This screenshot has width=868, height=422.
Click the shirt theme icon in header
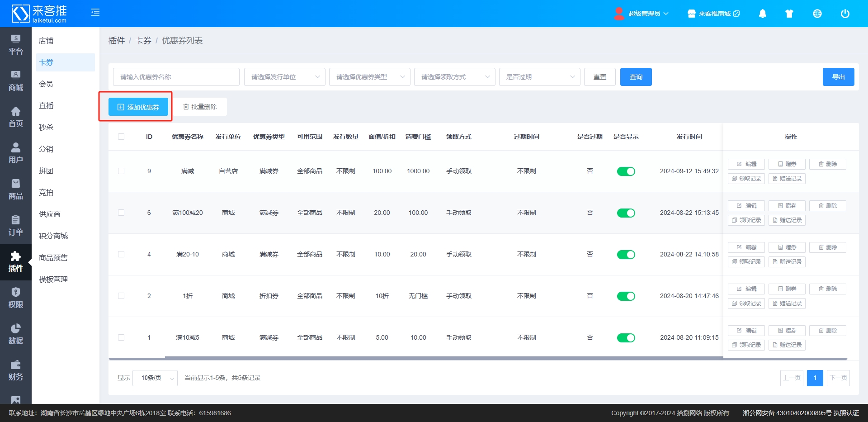[x=789, y=14]
